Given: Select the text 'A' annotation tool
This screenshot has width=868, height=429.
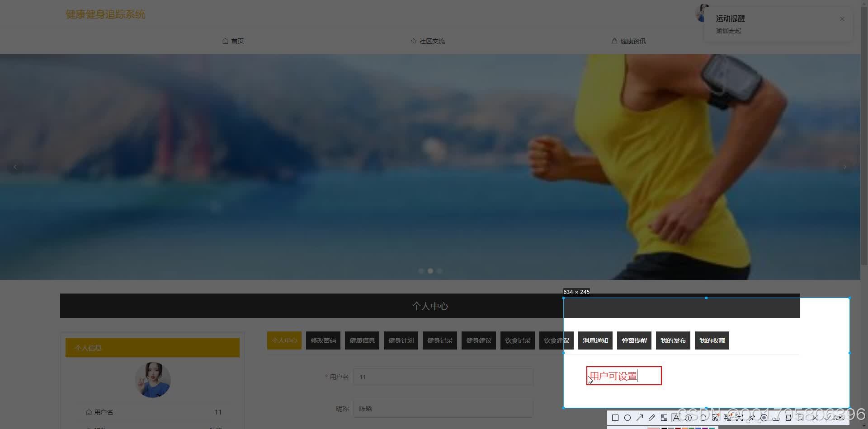Looking at the screenshot, I should click(x=676, y=418).
